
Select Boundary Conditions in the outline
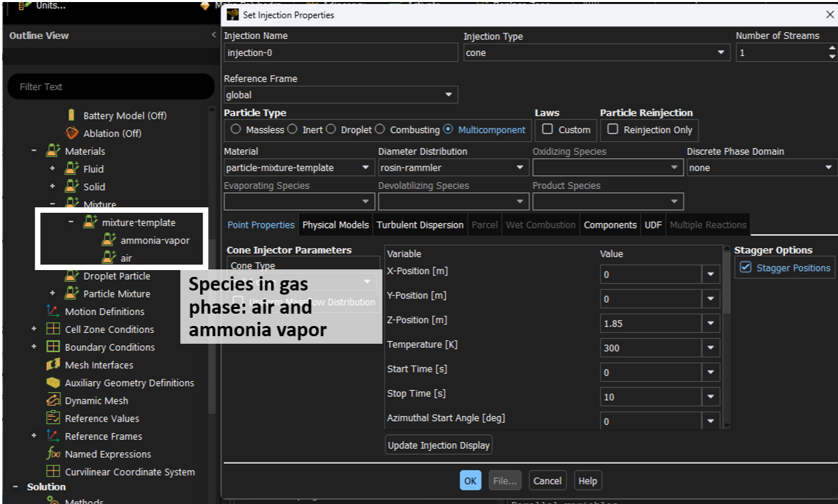pyautogui.click(x=110, y=346)
